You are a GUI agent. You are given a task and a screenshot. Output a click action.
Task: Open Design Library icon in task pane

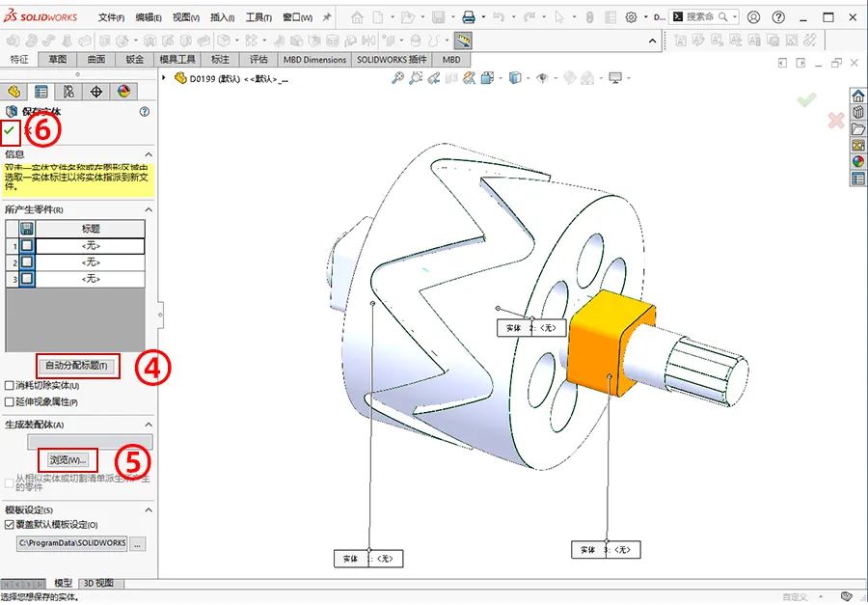pyautogui.click(x=858, y=112)
